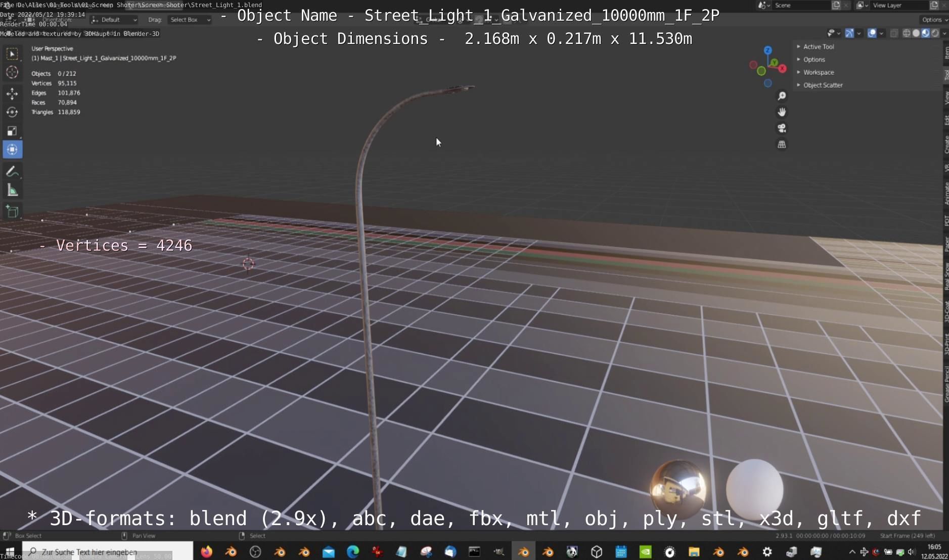This screenshot has width=949, height=560.
Task: Open the shading options dropdown arrow
Action: click(944, 33)
